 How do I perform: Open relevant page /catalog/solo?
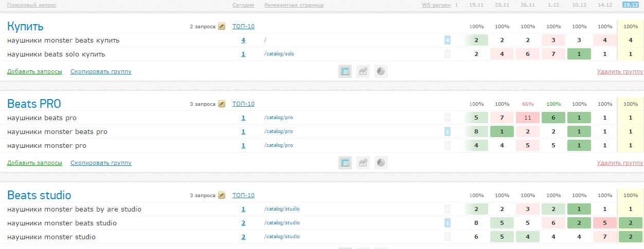[x=279, y=54]
